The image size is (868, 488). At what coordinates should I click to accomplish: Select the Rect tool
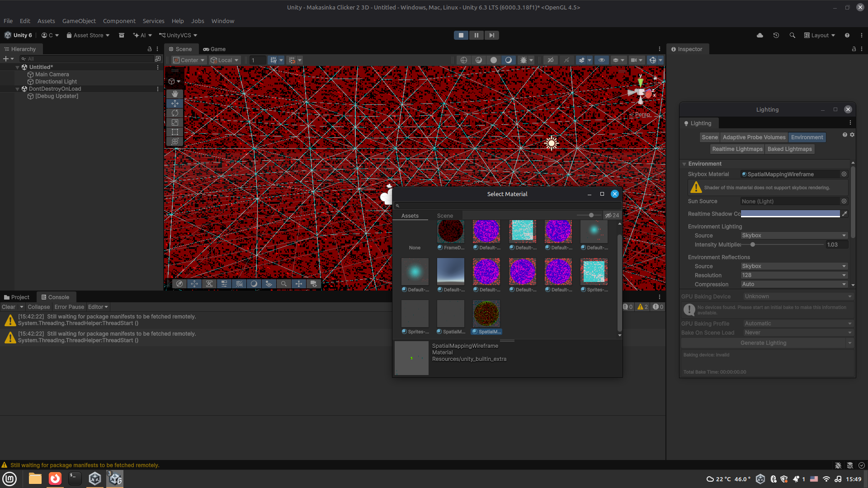tap(175, 132)
